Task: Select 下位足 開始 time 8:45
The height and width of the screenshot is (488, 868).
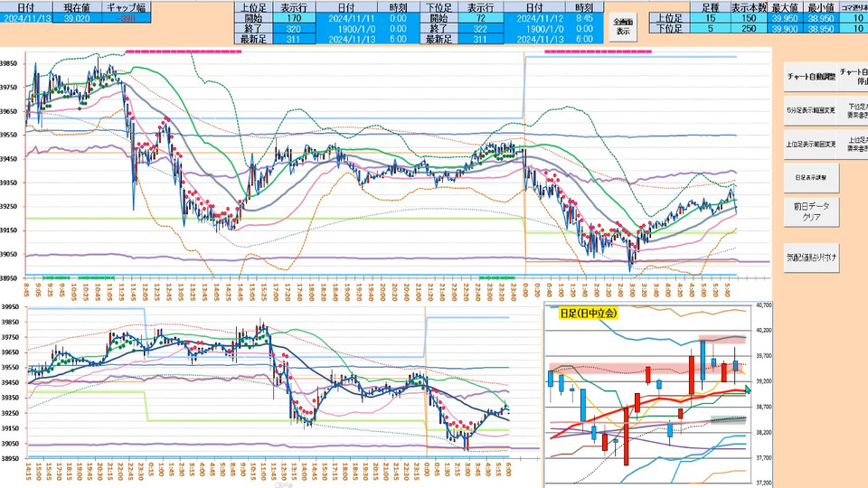Action: [x=584, y=18]
